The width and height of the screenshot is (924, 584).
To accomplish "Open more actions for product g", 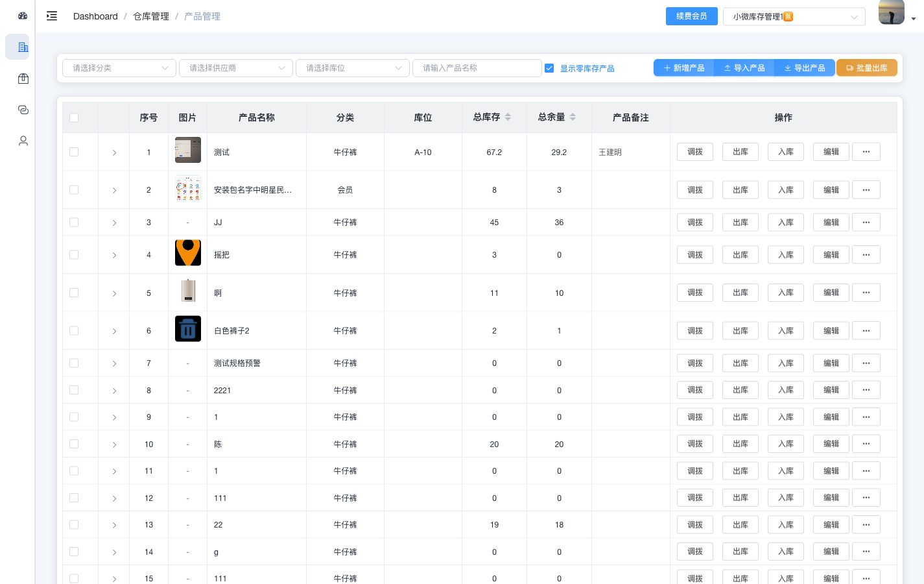I will click(866, 552).
